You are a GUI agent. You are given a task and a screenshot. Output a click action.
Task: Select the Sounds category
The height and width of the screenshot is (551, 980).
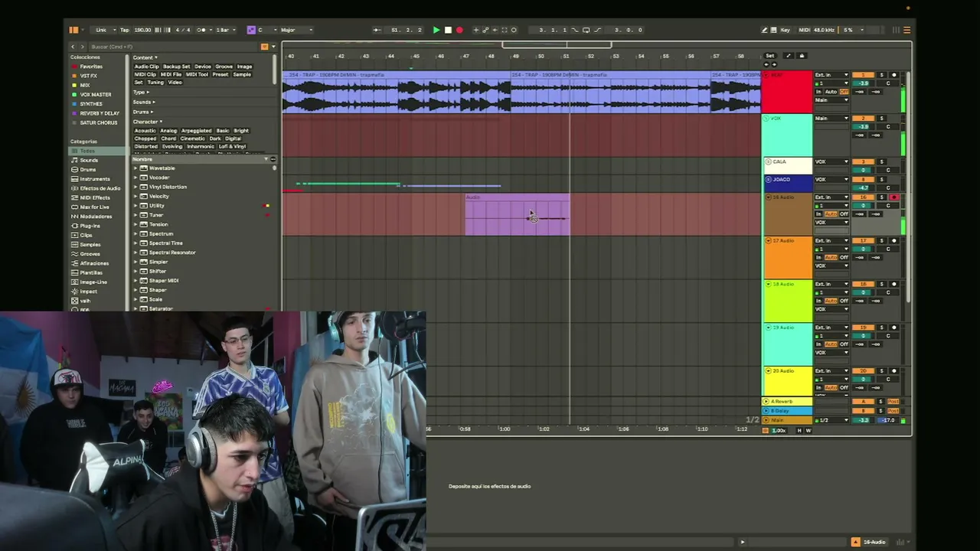tap(89, 160)
